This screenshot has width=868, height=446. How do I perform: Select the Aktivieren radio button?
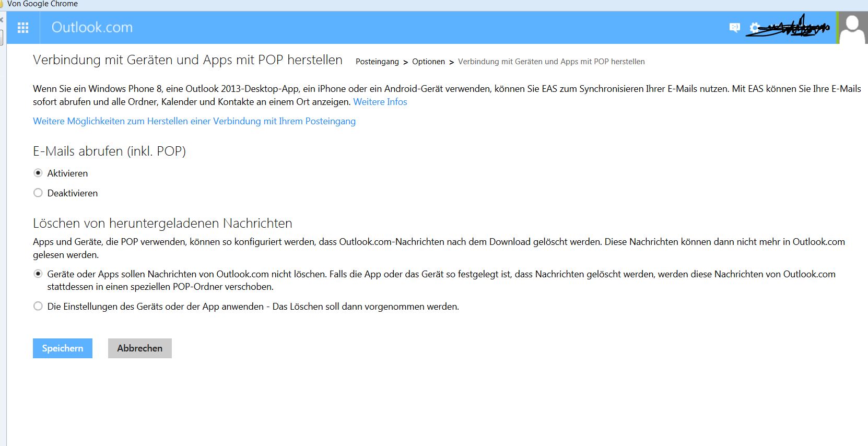point(38,173)
